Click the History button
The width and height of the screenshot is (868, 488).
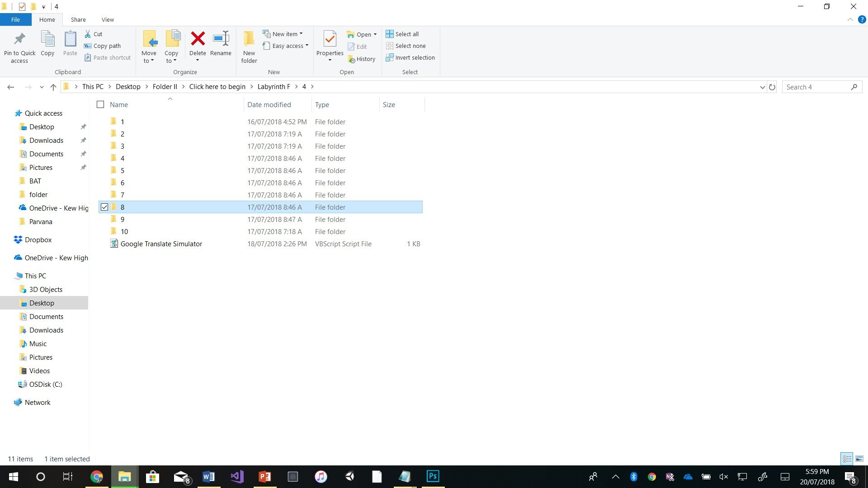pyautogui.click(x=362, y=59)
